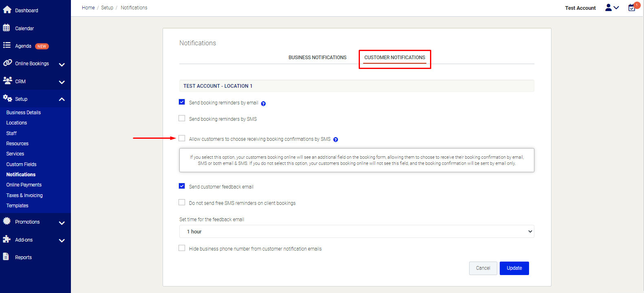
Task: Click the Online Bookings link icon
Action: 7,63
